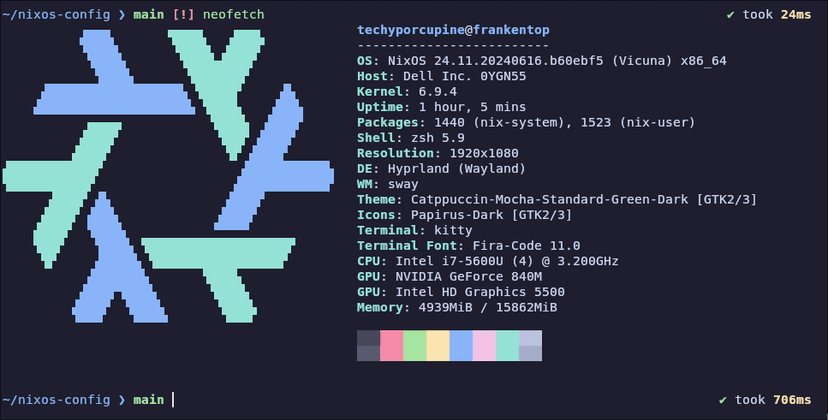Image resolution: width=828 pixels, height=420 pixels.
Task: Click the techyporcupine@frankentop title text
Action: pos(454,30)
